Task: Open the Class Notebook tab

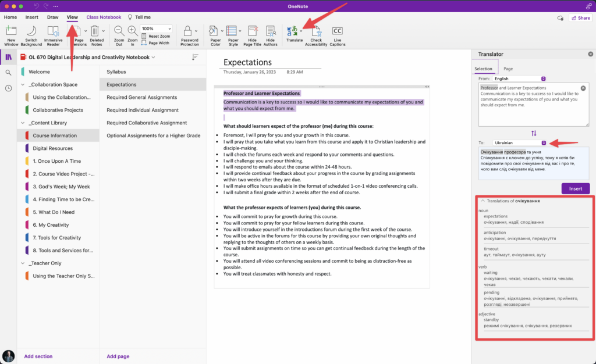Action: pos(104,17)
